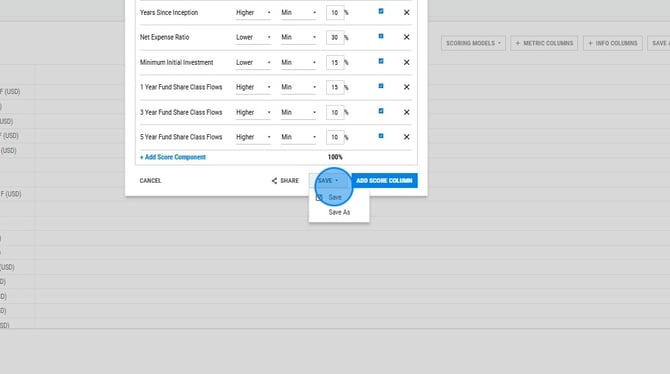Open Lower dropdown for Minimum Initial Investment

click(253, 62)
